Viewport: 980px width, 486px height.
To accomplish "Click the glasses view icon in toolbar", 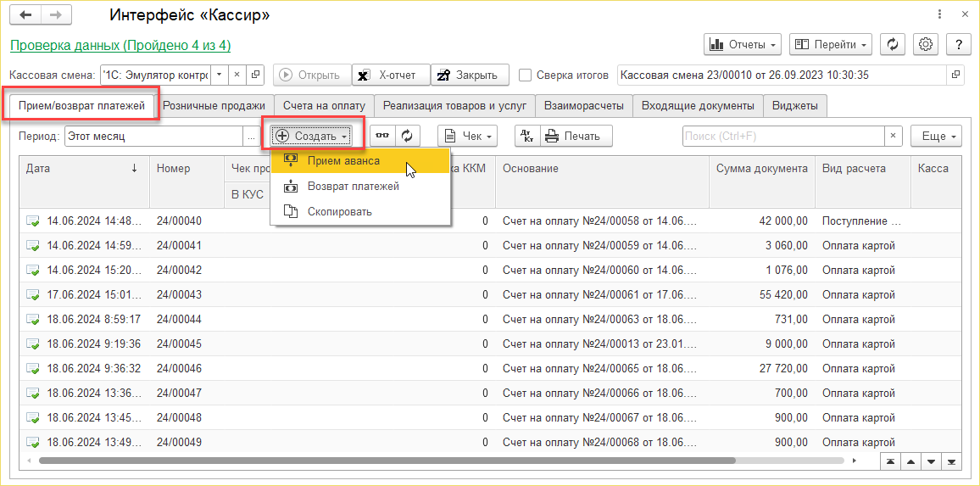I will [384, 136].
